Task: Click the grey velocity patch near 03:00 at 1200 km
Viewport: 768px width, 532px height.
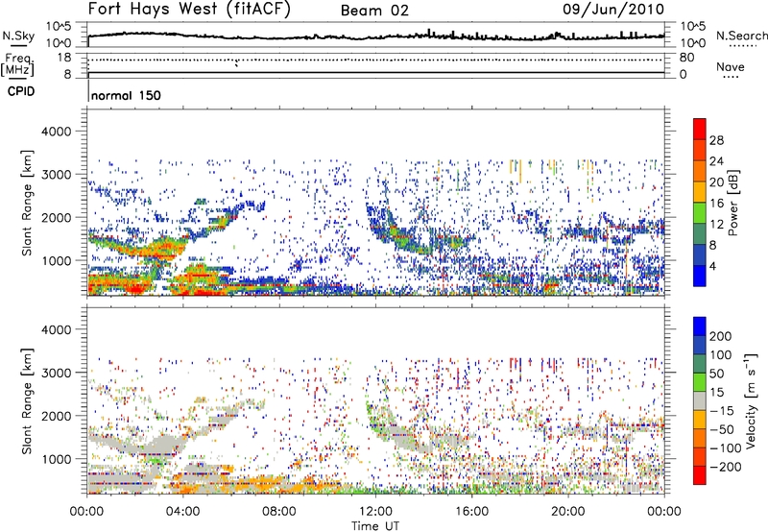Action: 161,444
